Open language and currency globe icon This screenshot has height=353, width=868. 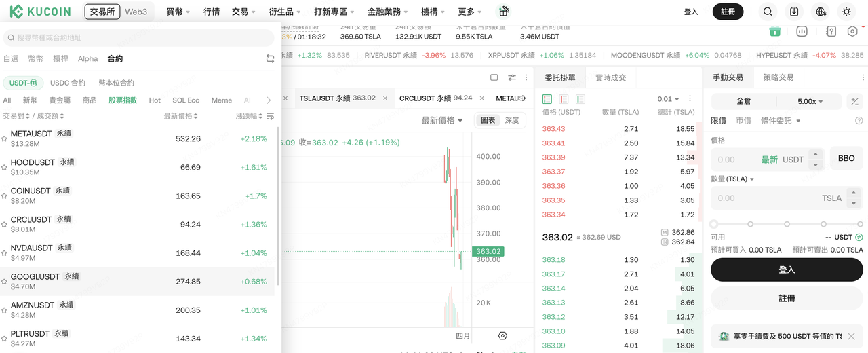click(821, 12)
